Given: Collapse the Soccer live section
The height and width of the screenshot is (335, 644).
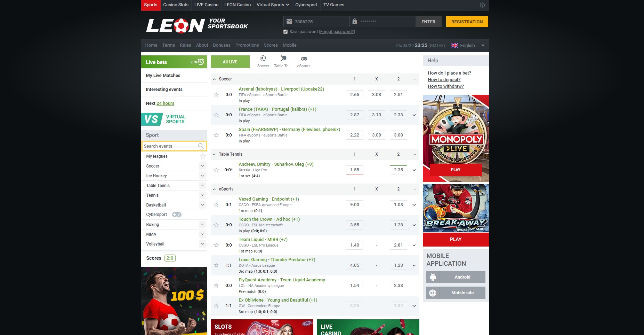Looking at the screenshot, I should [x=214, y=79].
